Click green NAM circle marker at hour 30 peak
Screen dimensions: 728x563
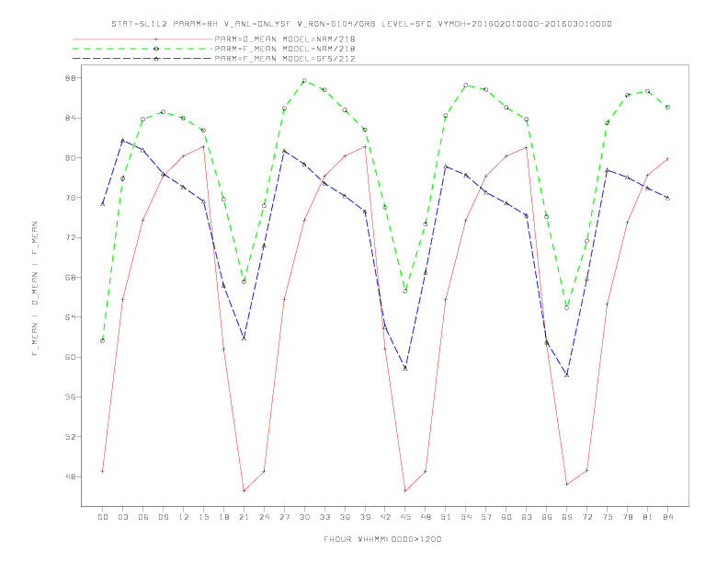(x=304, y=81)
